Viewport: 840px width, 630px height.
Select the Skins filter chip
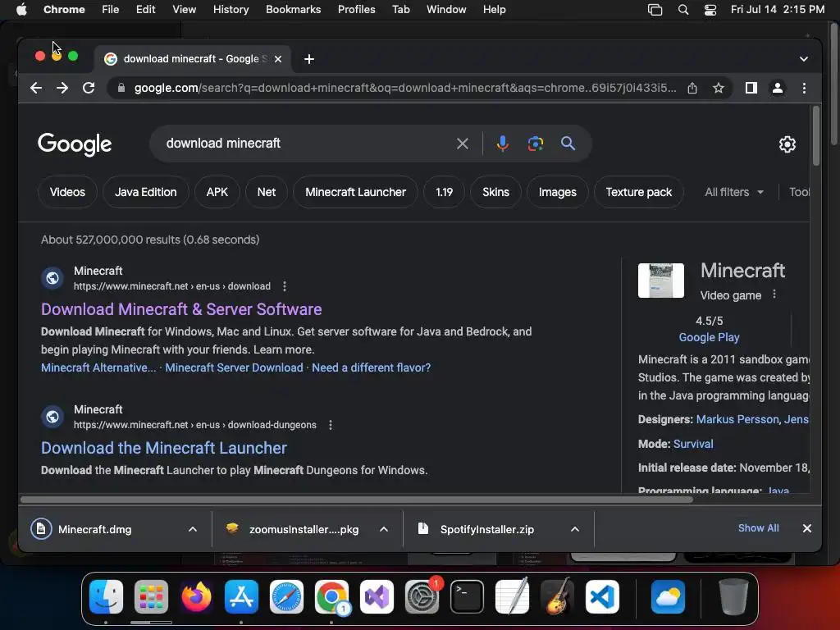(x=495, y=192)
